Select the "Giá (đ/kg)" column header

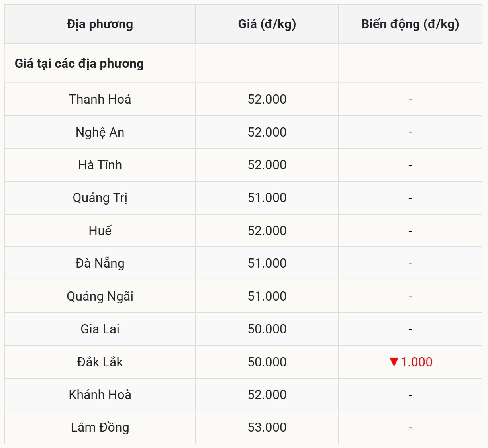click(267, 24)
